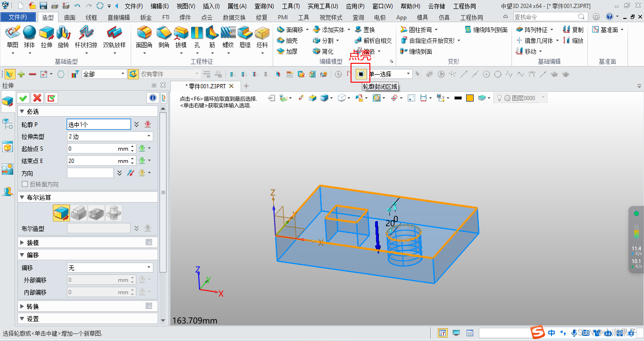Click the yellow color swatch in the view toolbar
Image resolution: width=644 pixels, height=341 pixels.
pos(470,98)
